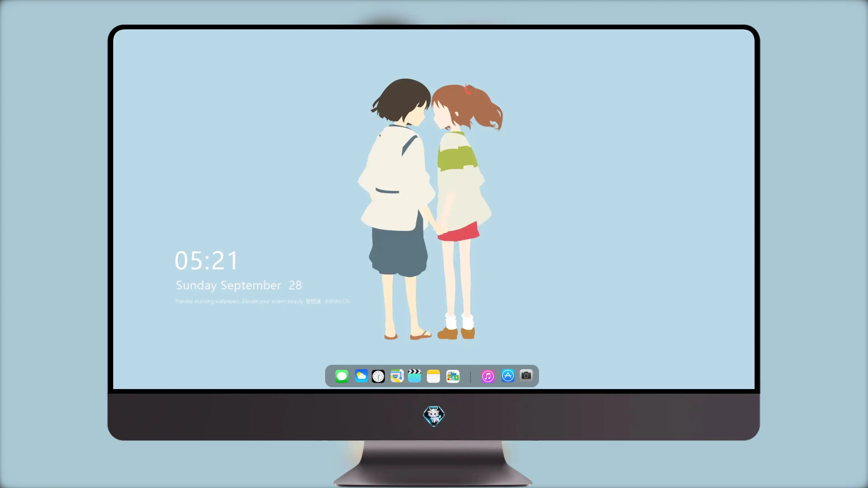Open the Maps app in the dock
868x488 pixels.
click(x=397, y=376)
